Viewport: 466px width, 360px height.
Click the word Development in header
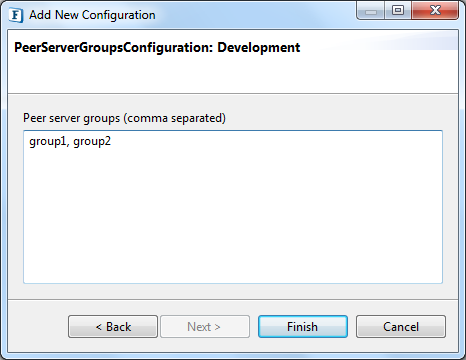(x=259, y=48)
